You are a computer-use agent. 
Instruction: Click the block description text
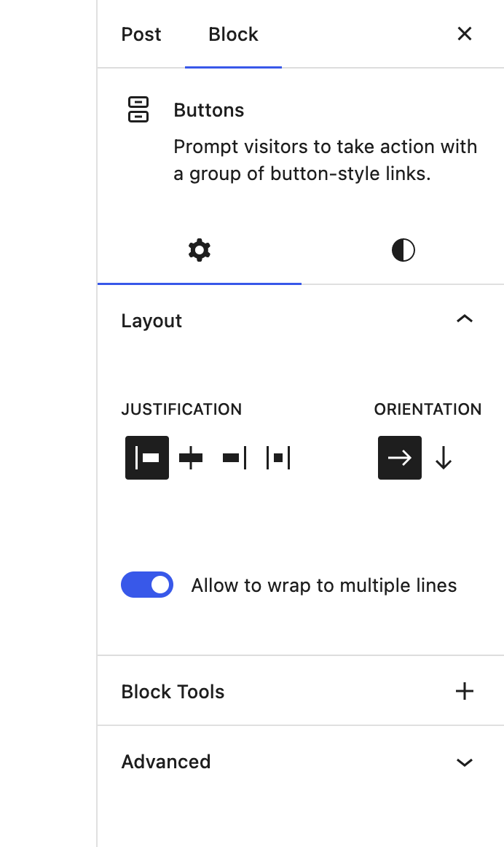tap(326, 160)
